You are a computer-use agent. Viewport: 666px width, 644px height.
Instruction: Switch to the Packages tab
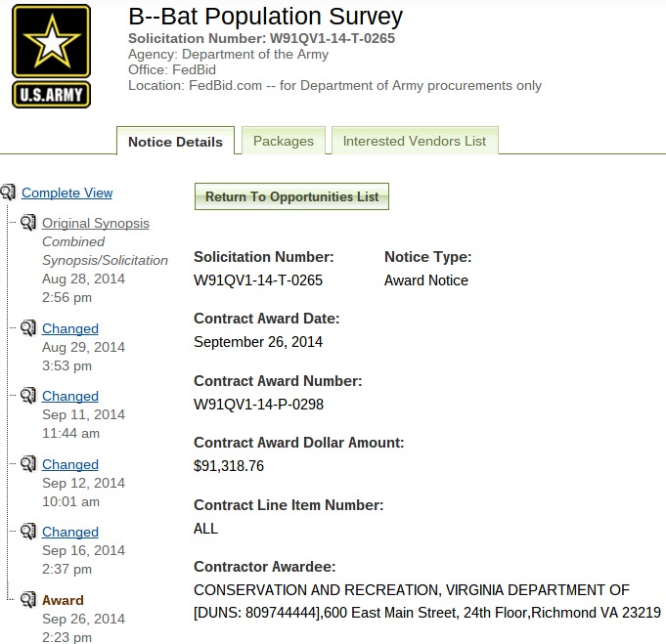283,141
